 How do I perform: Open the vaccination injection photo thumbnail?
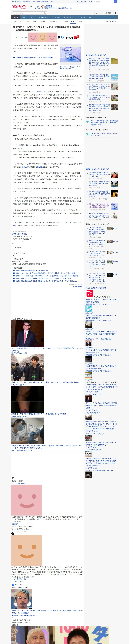click(28, 431)
